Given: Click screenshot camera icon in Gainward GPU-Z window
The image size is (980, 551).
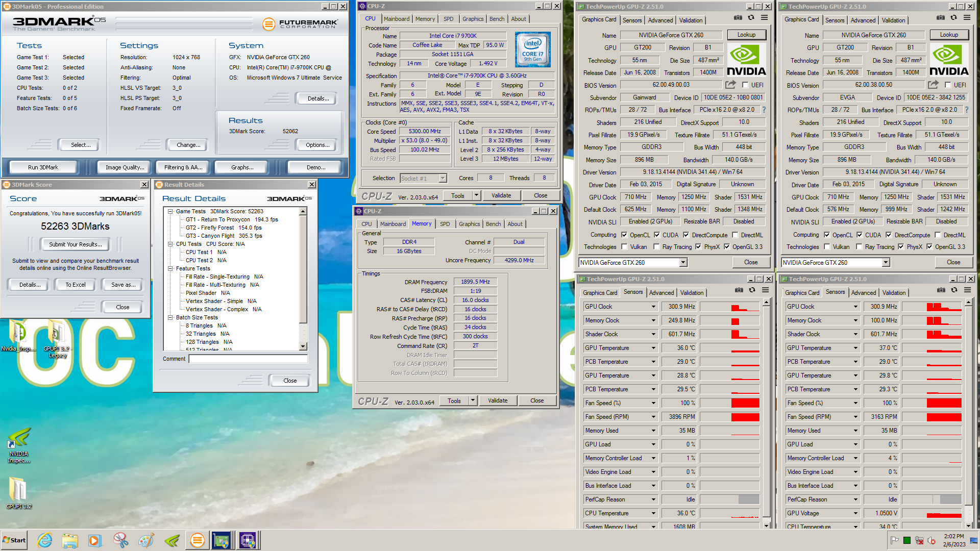Looking at the screenshot, I should click(738, 18).
